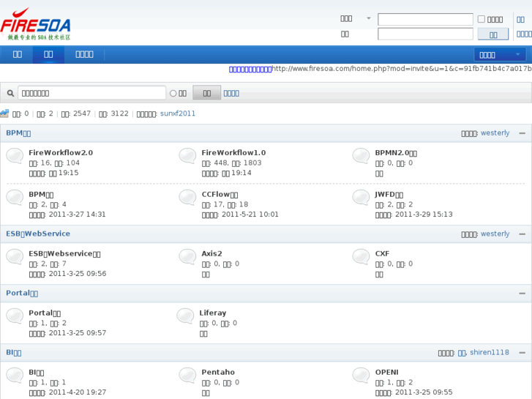Open the FireWorkflow2.0 forum title
The width and height of the screenshot is (532, 399).
tap(61, 153)
